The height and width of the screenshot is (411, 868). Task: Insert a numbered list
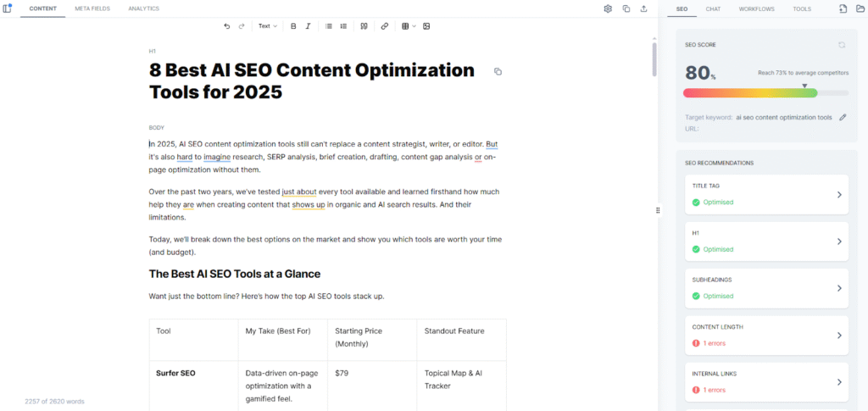[x=343, y=26]
